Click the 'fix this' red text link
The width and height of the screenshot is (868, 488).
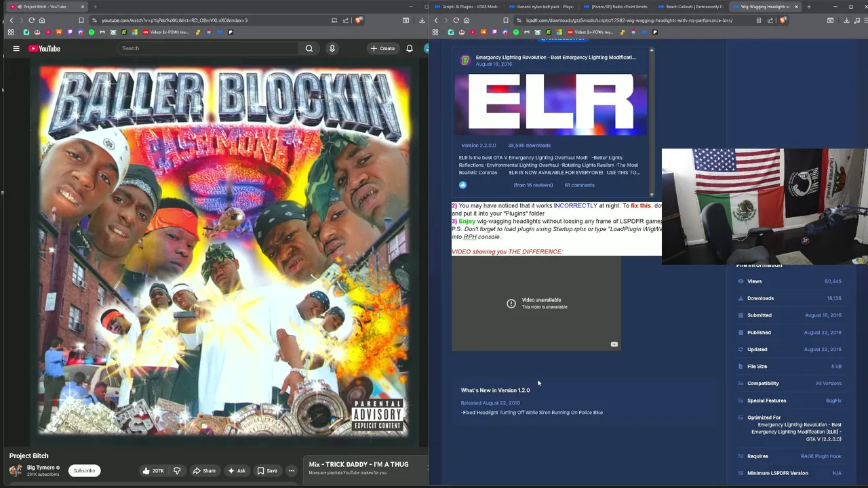point(641,205)
